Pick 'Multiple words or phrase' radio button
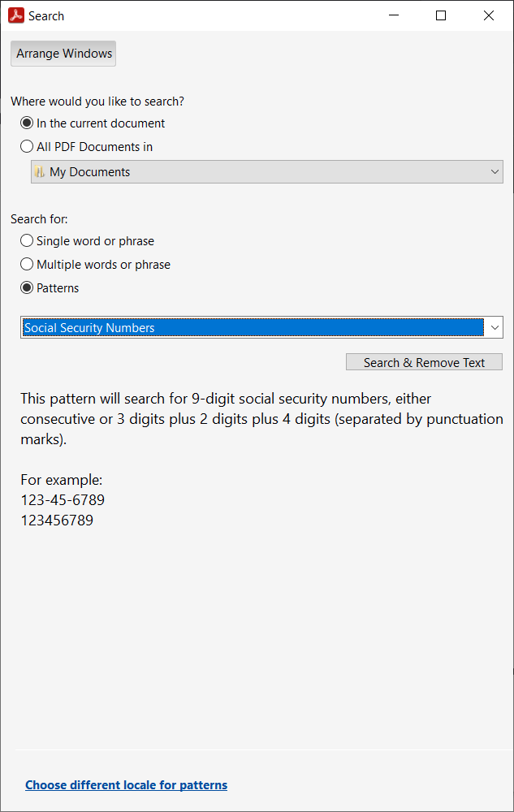This screenshot has height=812, width=514. [28, 265]
